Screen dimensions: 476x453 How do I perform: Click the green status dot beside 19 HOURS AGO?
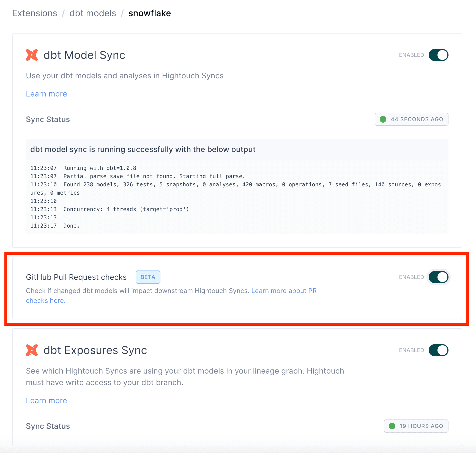tap(392, 426)
